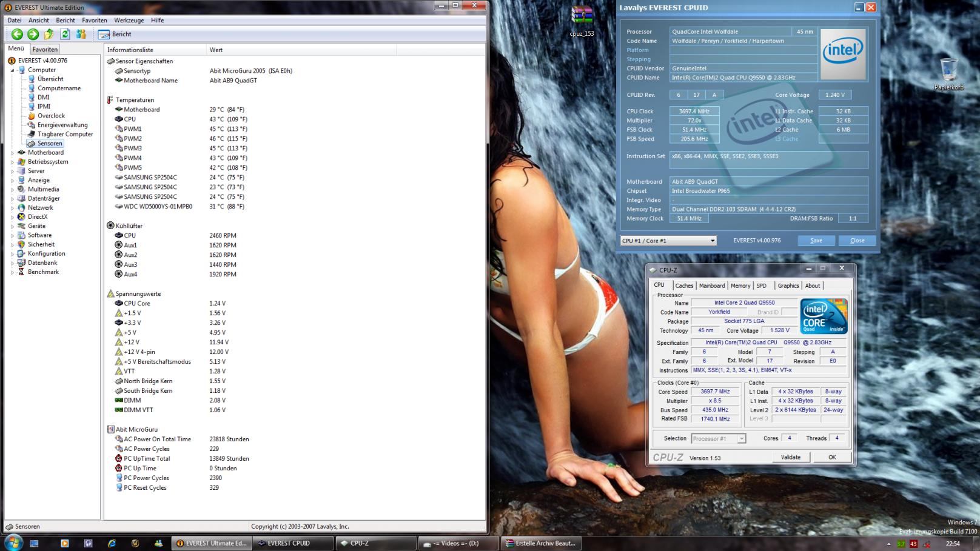Refresh the EVEREST sensor readings
Viewport: 980px width, 551px height.
point(65,35)
